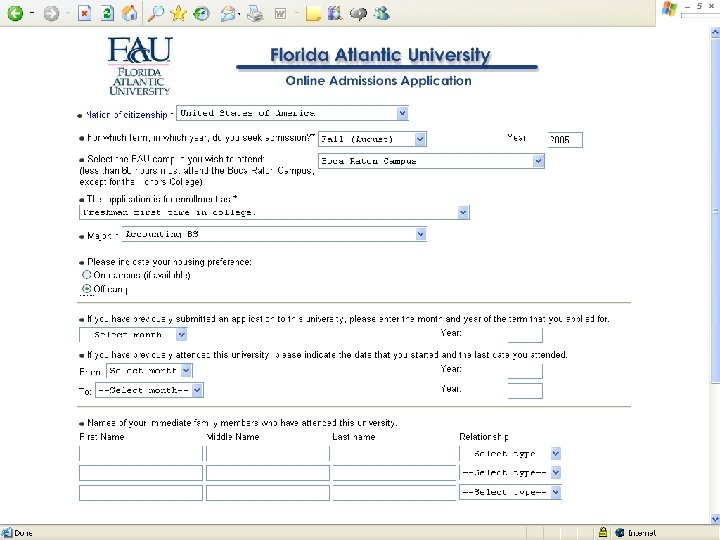This screenshot has height=540, width=720.
Task: Go back with the green Back arrow
Action: 15,13
